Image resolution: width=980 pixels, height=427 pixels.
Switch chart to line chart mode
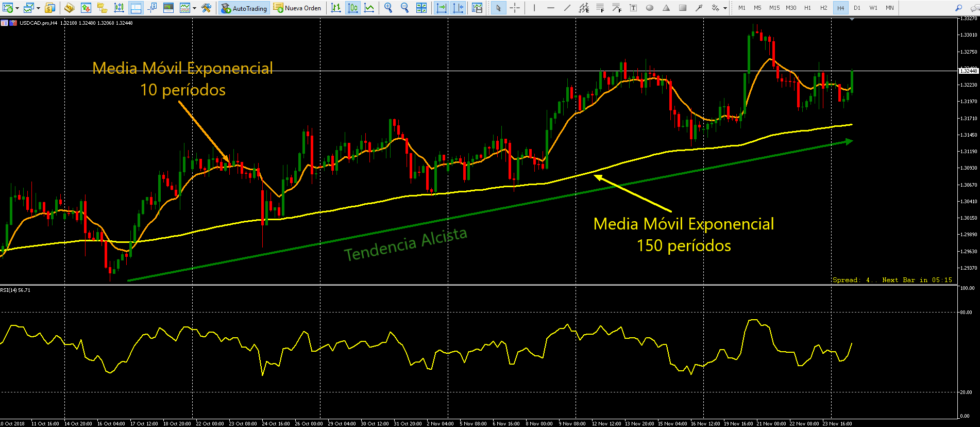[369, 8]
